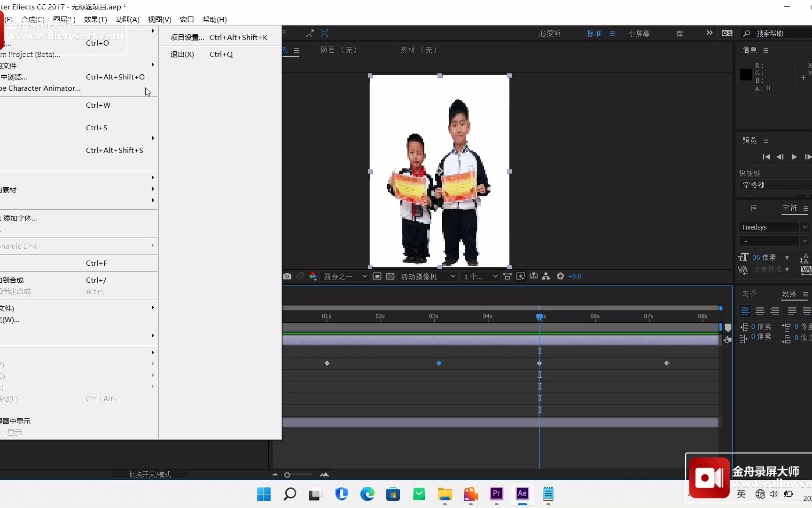Step back one frame in preview
This screenshot has width=812, height=508.
780,157
